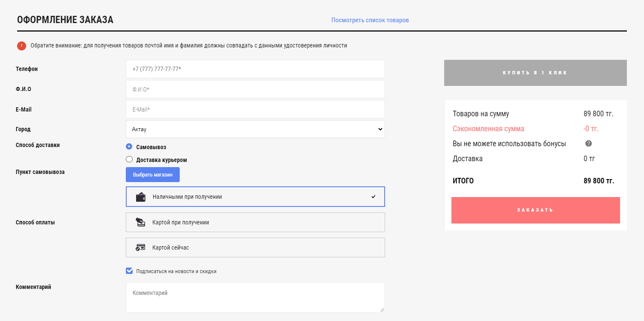Image resolution: width=644 pixels, height=321 pixels.
Task: Click the 0 тг delivery cost value
Action: tap(589, 159)
